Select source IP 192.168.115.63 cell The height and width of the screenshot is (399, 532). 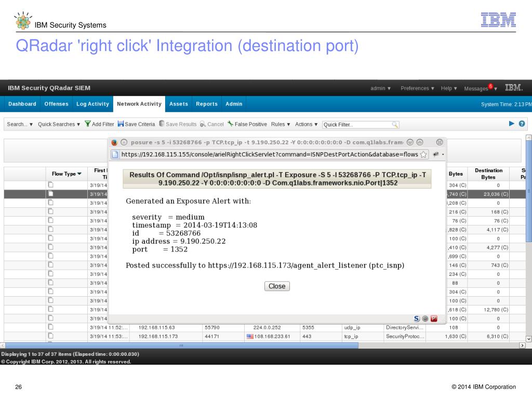click(156, 327)
